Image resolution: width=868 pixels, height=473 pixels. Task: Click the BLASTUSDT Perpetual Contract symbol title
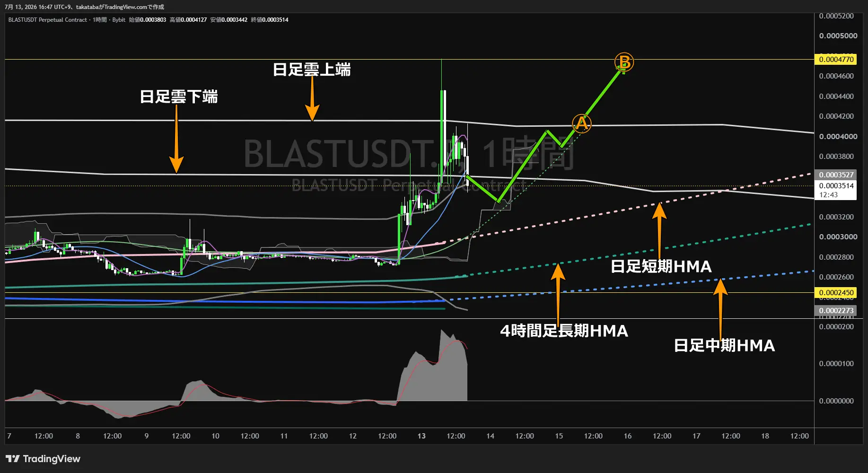point(48,20)
